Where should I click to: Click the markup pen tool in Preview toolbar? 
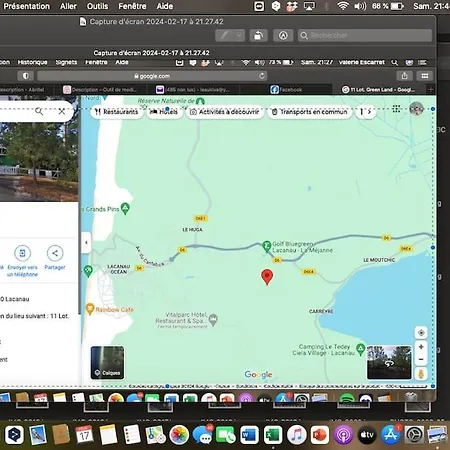click(x=225, y=35)
